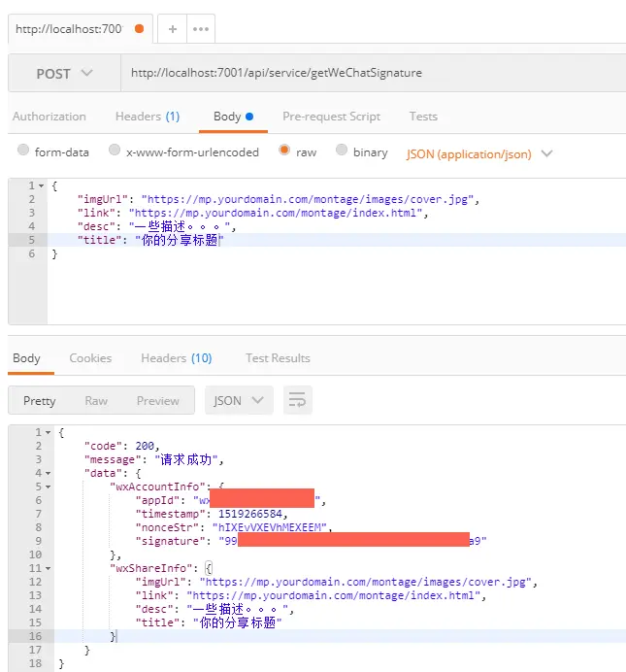
Task: Select x-www-form-urlencoded radio option
Action: click(115, 150)
